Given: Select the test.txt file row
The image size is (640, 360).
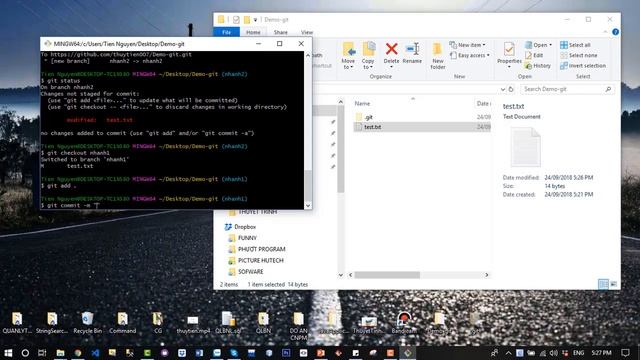Looking at the screenshot, I should 422,127.
